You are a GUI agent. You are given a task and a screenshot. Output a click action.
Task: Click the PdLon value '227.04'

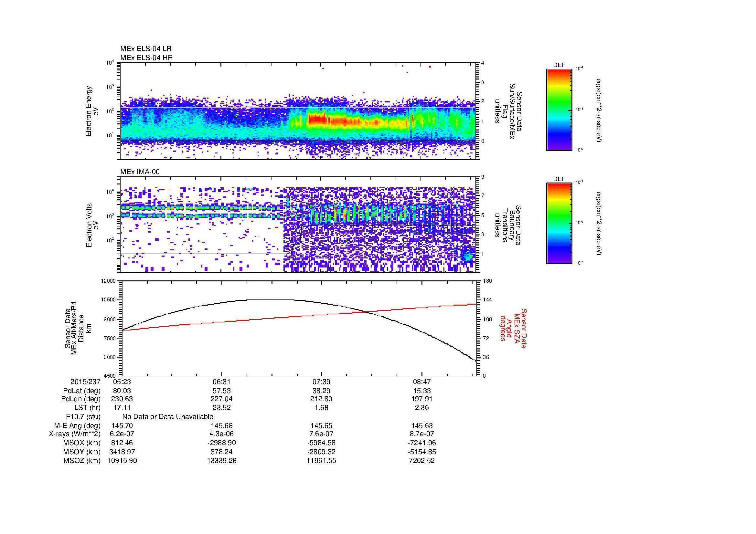coord(222,399)
